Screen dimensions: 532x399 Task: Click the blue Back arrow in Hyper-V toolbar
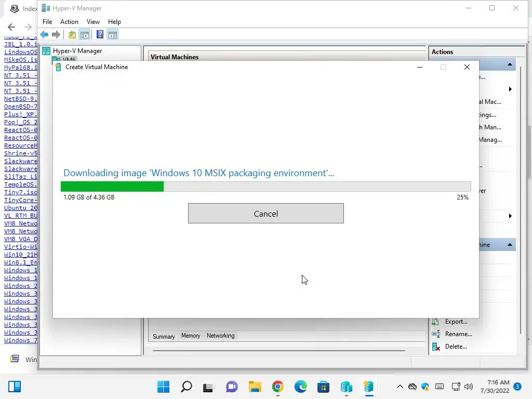tap(44, 34)
